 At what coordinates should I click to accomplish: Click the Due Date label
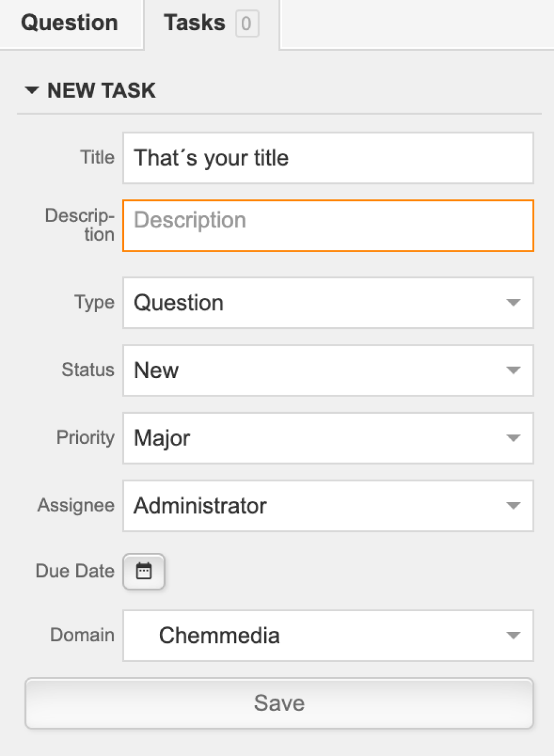[x=75, y=571]
